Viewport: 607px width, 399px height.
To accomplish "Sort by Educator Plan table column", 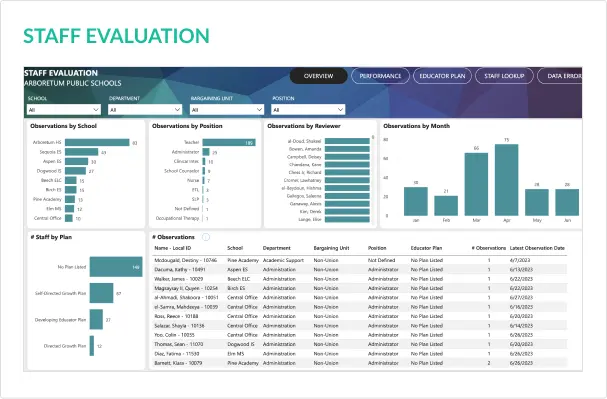I will point(426,248).
